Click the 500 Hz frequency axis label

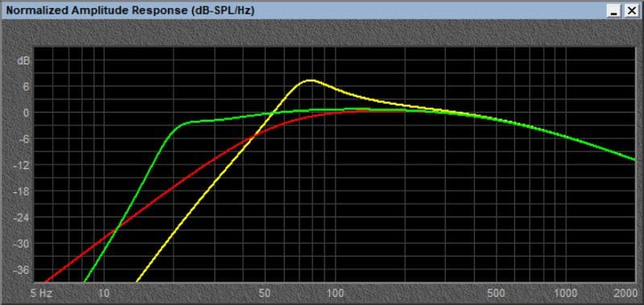(497, 293)
